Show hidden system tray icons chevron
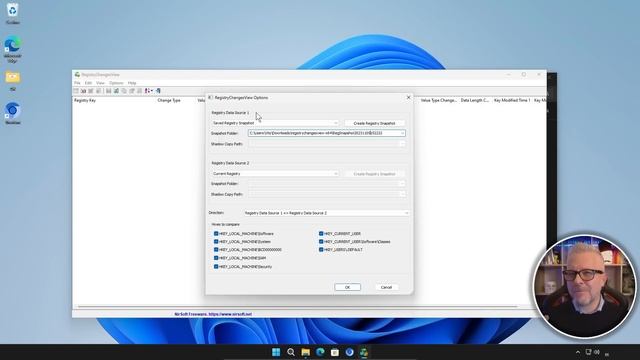 578,352
